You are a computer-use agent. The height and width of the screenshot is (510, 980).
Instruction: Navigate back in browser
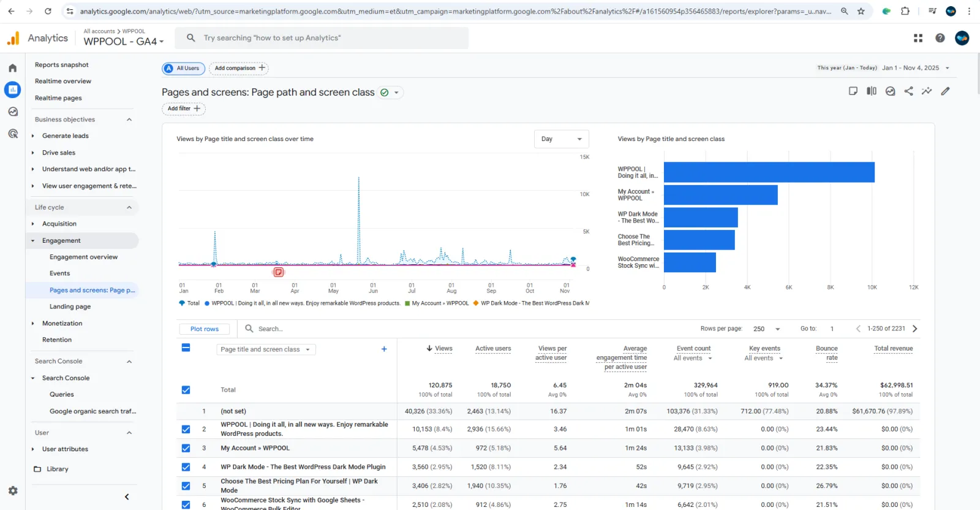point(11,11)
